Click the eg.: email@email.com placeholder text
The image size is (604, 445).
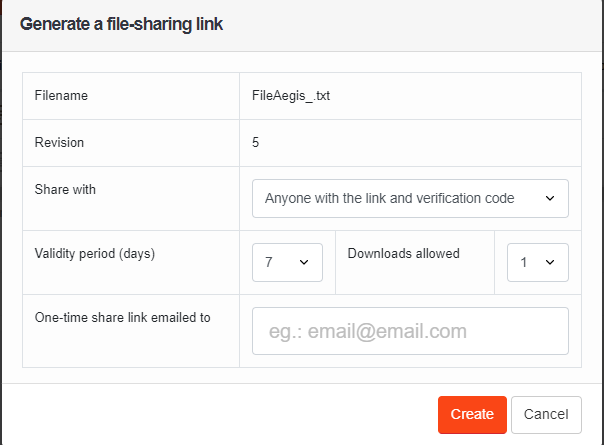tap(368, 331)
